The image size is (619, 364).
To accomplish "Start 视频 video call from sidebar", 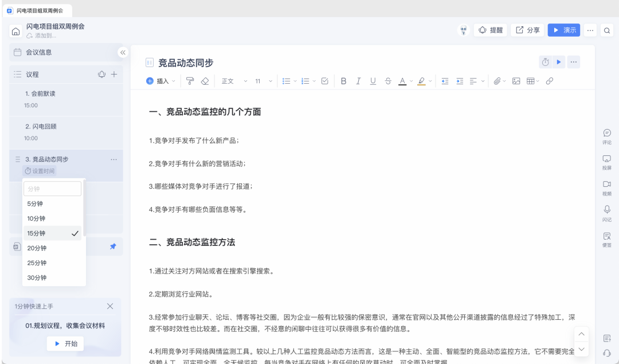I will click(x=607, y=187).
